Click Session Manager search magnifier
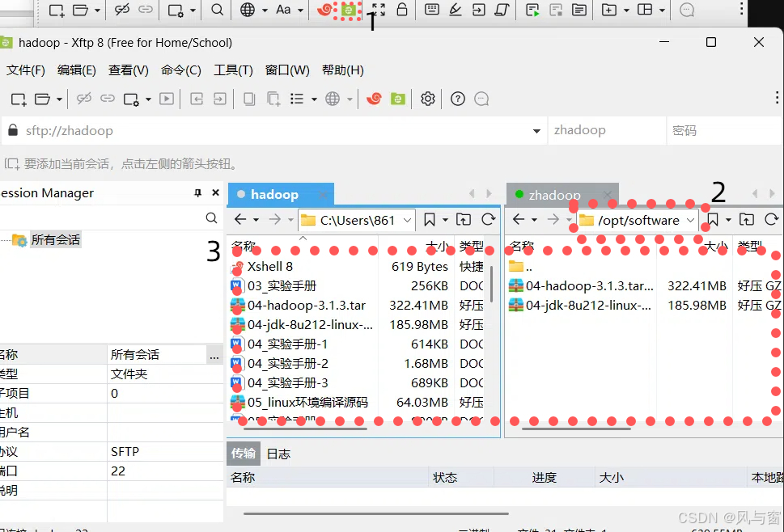 coord(211,217)
